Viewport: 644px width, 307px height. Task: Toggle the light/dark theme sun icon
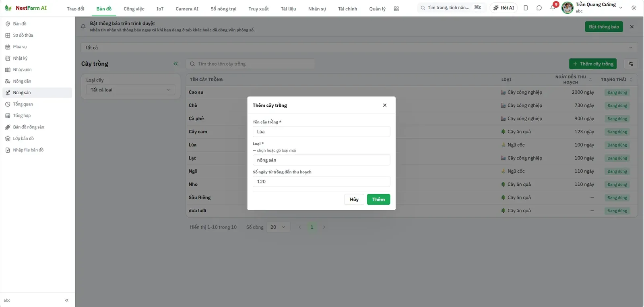point(634,8)
